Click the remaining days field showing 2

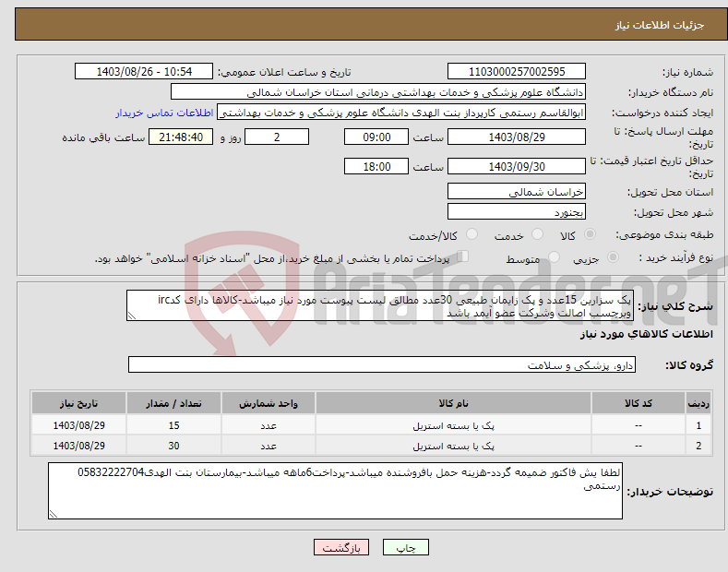click(x=277, y=137)
